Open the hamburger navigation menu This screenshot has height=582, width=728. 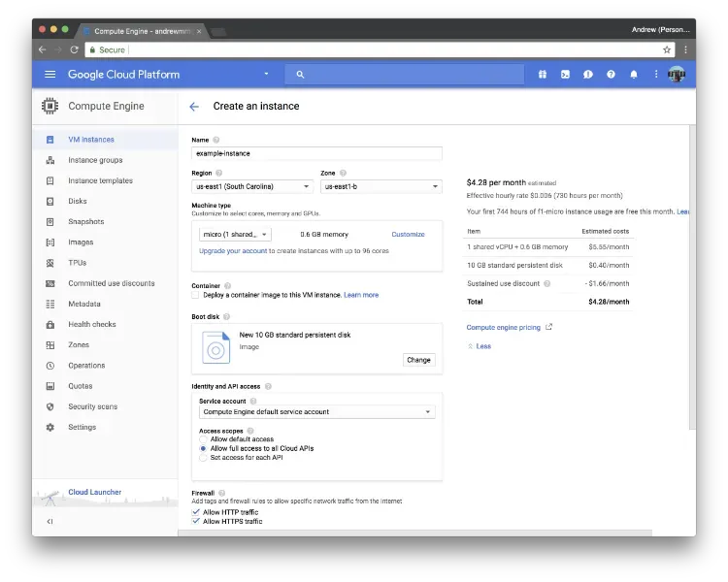tap(50, 75)
